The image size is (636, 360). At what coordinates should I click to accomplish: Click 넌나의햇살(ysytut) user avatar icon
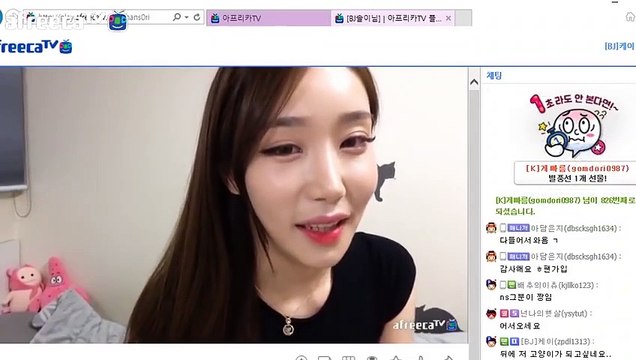pos(491,313)
